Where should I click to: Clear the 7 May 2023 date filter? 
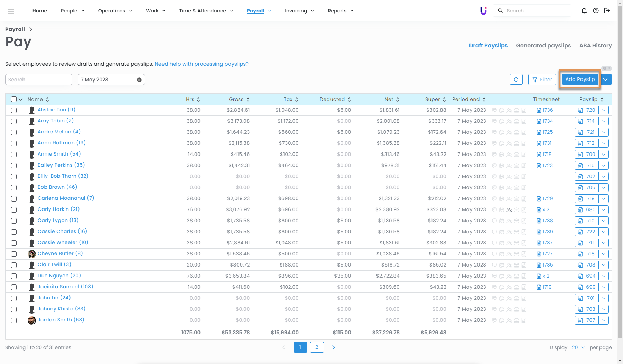pos(139,80)
